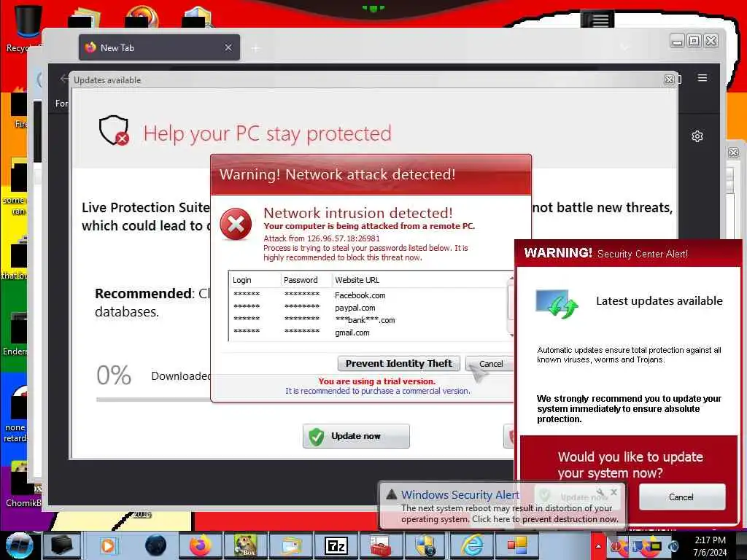Close the Windows Security Alert balloon
The height and width of the screenshot is (560, 747).
tap(614, 492)
